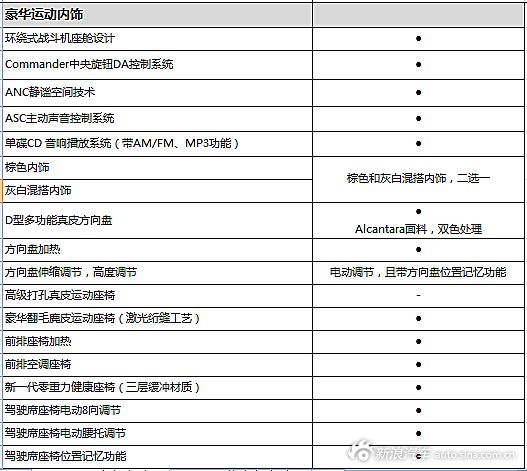Click the 方向盘加热 cell

coord(157,250)
